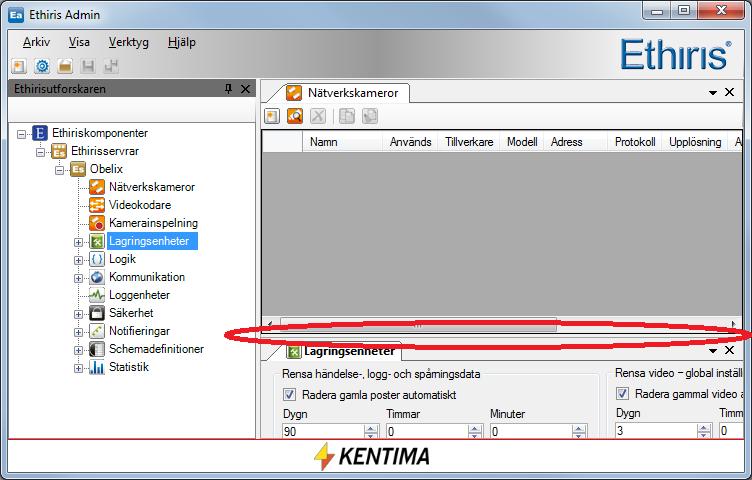Sort by the Modell column header

(522, 142)
